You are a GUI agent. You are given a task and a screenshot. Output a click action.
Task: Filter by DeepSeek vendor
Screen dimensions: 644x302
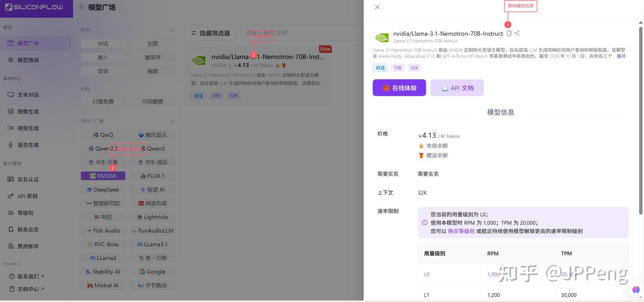103,189
